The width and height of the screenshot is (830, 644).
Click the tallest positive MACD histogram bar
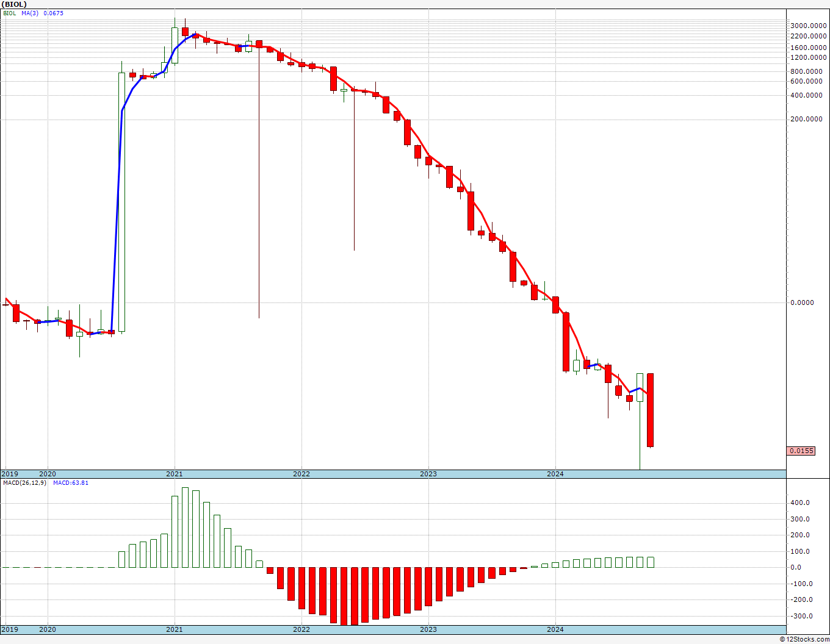pyautogui.click(x=185, y=528)
